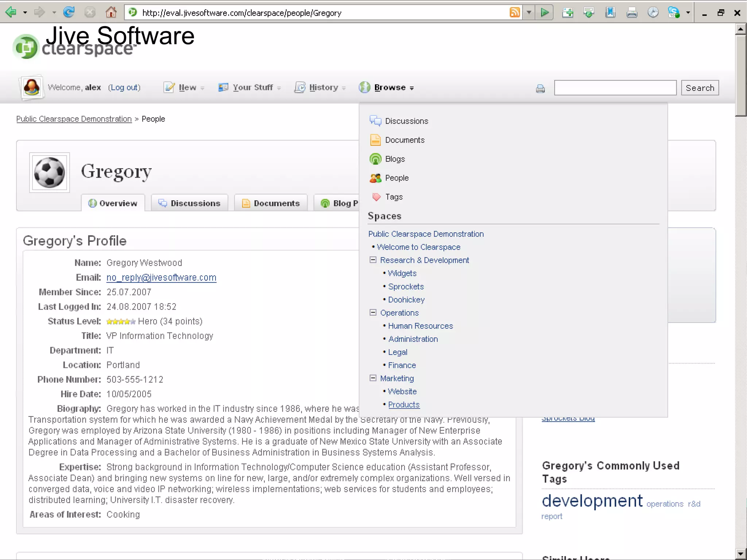747x560 pixels.
Task: Switch to the Blog Posts tab
Action: (x=337, y=203)
